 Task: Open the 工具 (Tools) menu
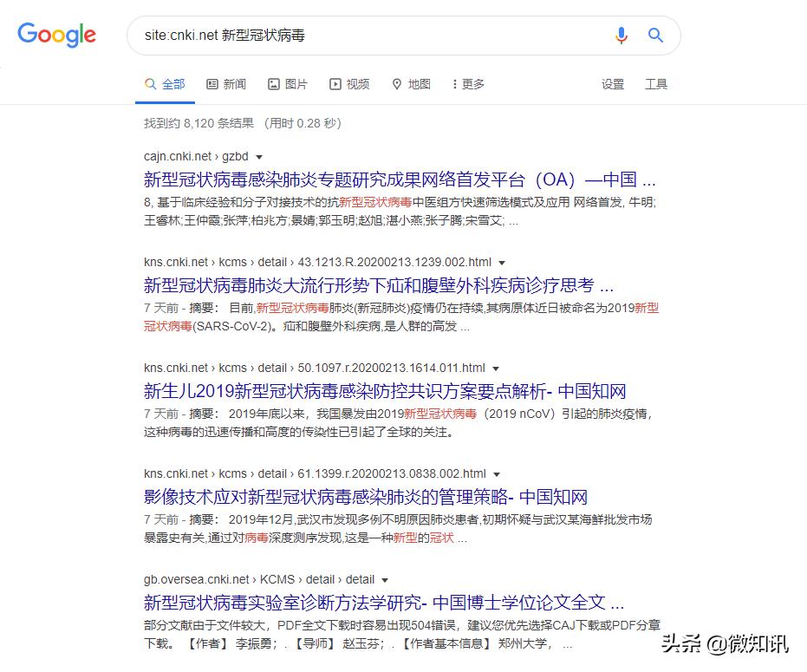pos(656,84)
